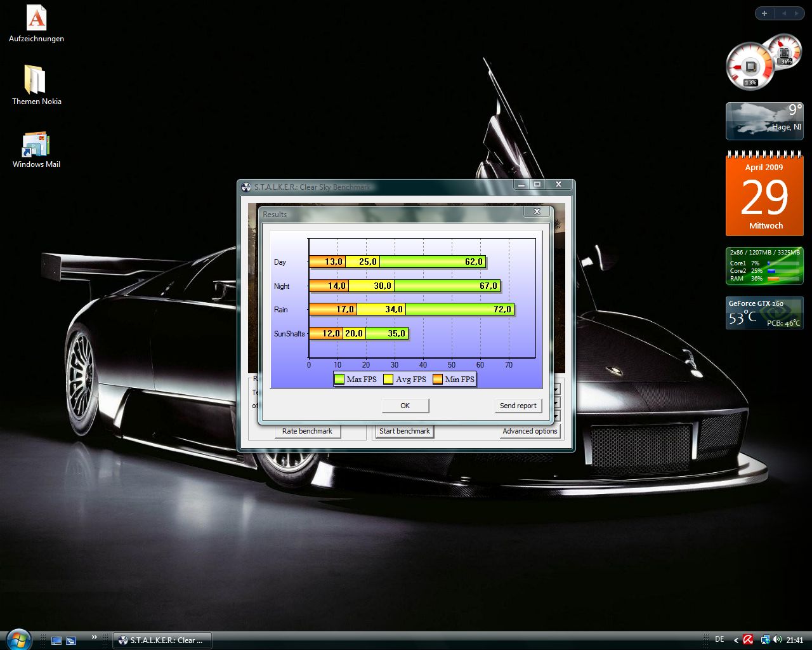
Task: Open Advanced options in the benchmark window
Action: coord(530,431)
